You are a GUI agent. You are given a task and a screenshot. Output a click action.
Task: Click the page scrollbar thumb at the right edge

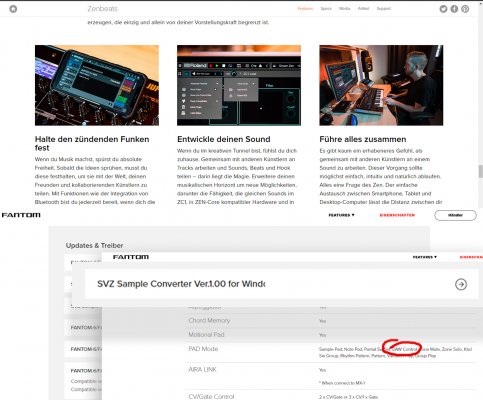click(481, 171)
